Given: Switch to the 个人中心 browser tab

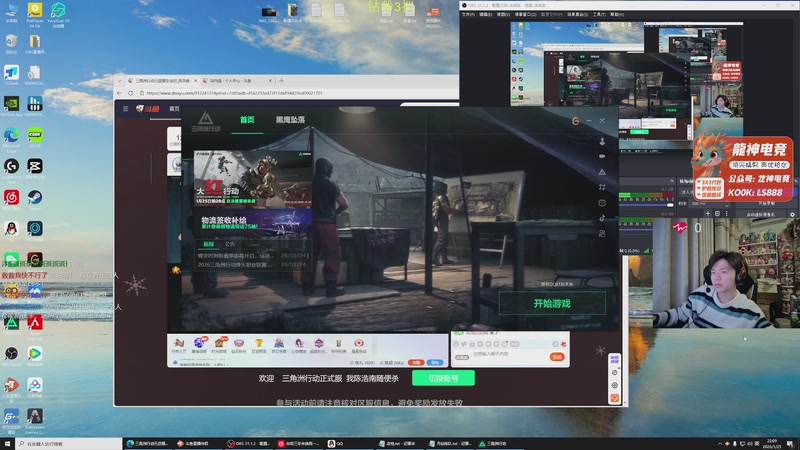Looking at the screenshot, I should pyautogui.click(x=236, y=81).
